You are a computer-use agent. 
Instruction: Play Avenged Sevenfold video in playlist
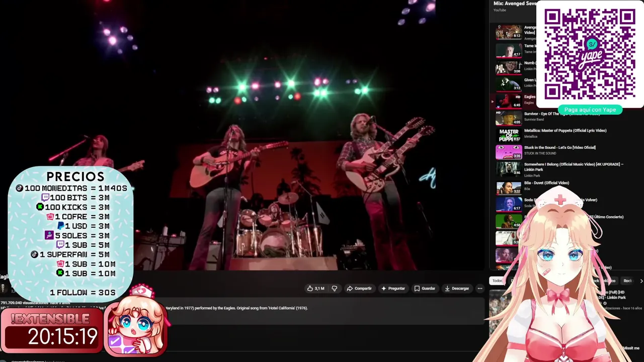click(x=509, y=32)
